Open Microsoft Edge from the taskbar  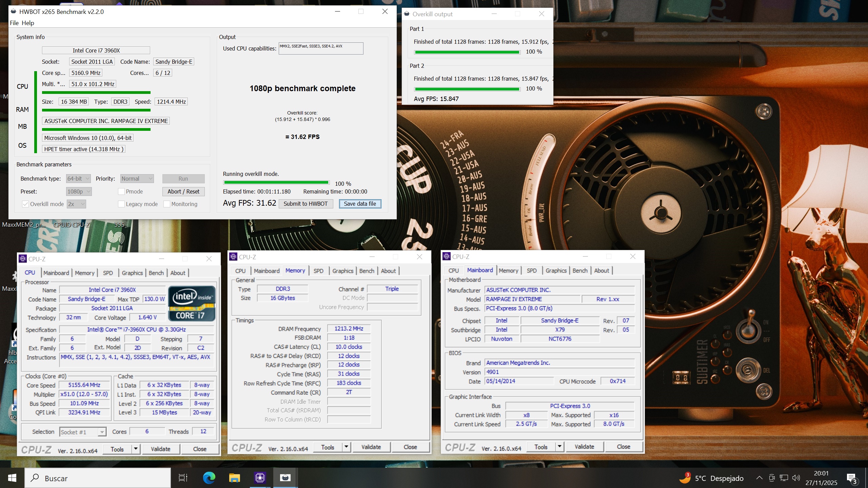(x=209, y=478)
